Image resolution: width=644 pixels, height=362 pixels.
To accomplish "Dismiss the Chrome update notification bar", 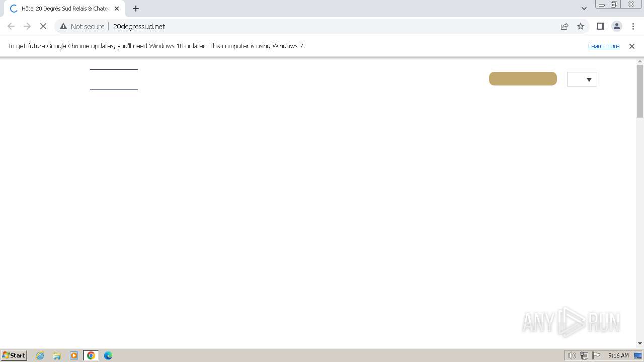I will tap(632, 46).
